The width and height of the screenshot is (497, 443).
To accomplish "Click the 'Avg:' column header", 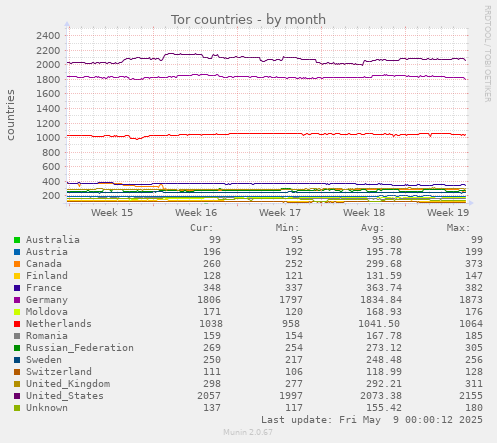I will tap(372, 228).
